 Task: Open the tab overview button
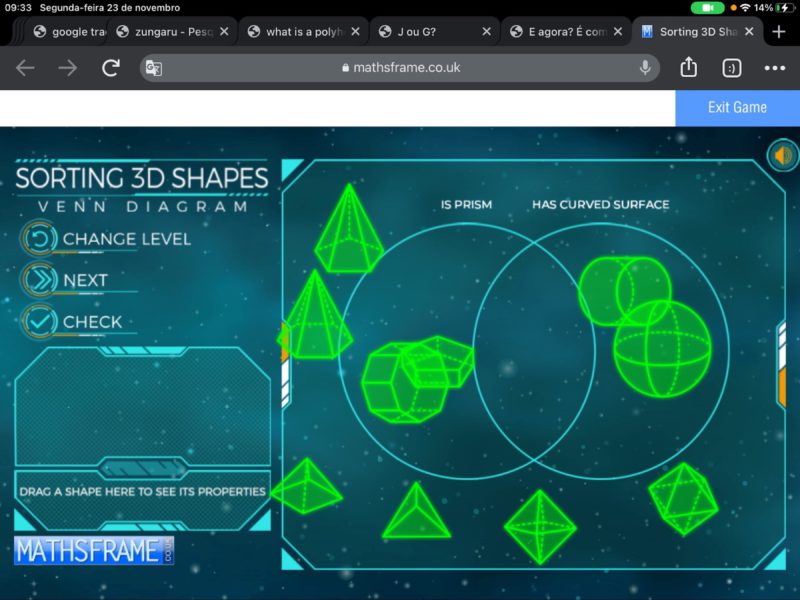click(732, 68)
